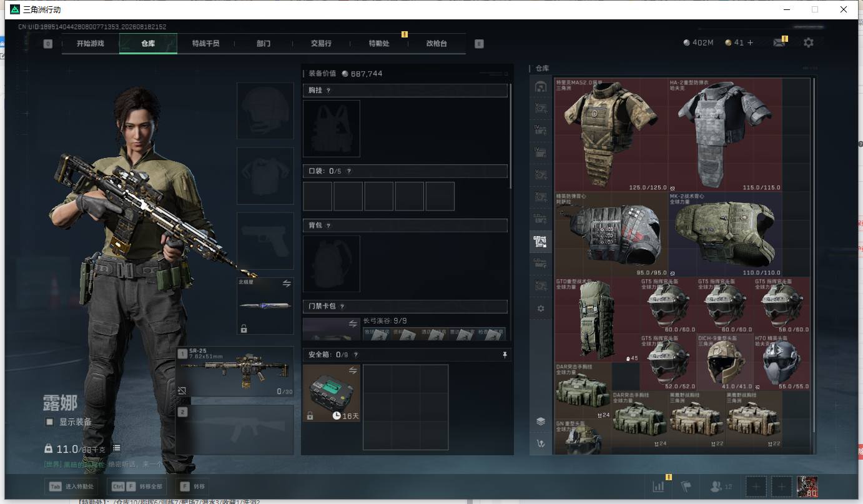Switch to the 特勤处 tab

point(379,44)
